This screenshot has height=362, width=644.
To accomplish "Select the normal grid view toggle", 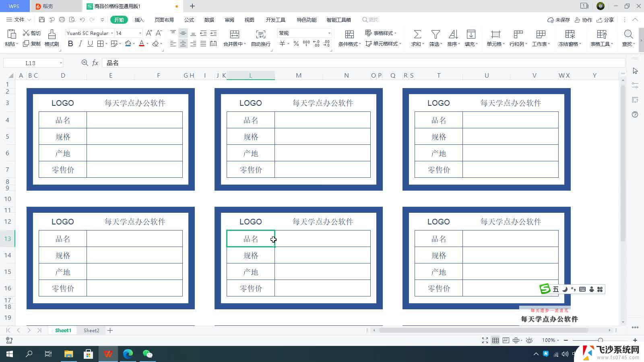I will (495, 340).
